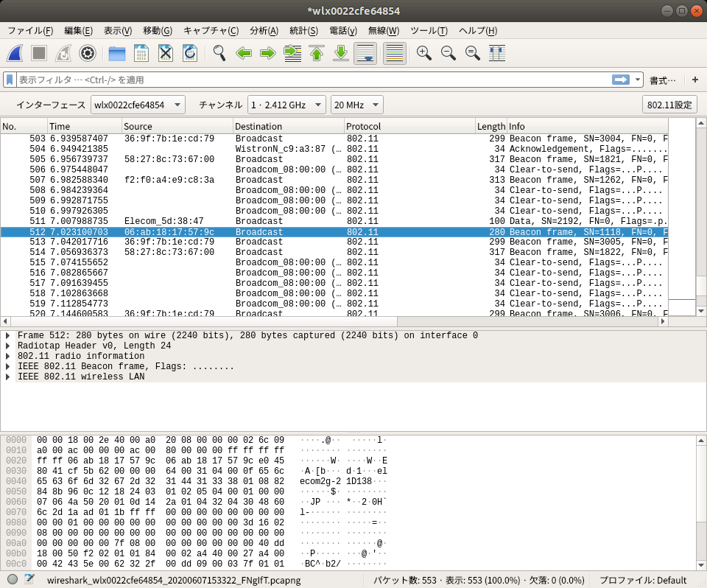Open the 分析(A) menu
707x588 pixels.
pos(264,31)
